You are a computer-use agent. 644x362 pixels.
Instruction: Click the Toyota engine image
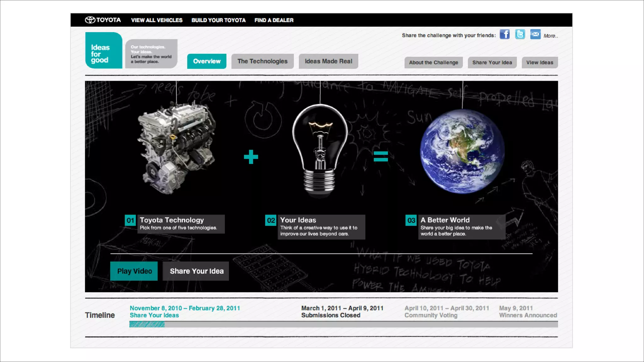[x=176, y=148]
